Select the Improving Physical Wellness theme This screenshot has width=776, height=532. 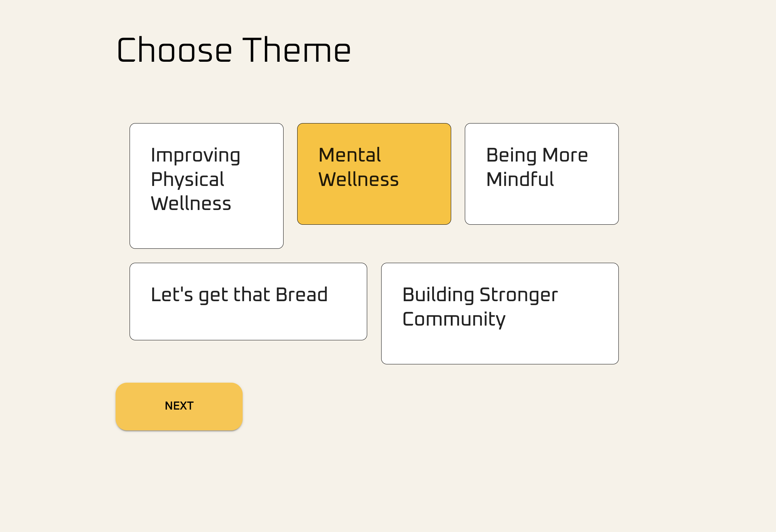coord(206,186)
